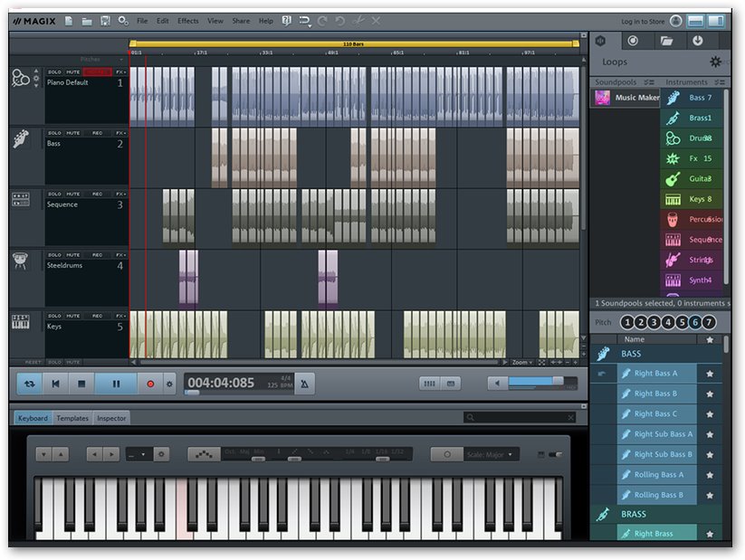
Task: Select the Bass instrument category
Action: [692, 98]
